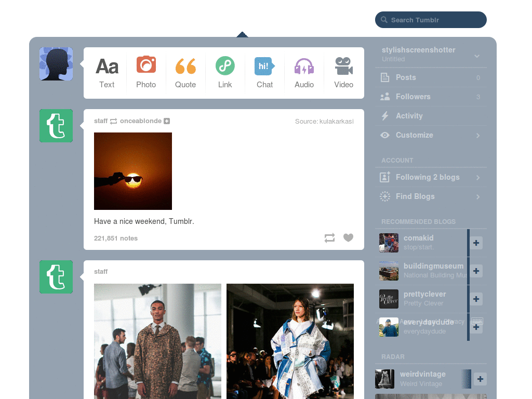Screen dimensions: 532x399
Task: Create a new Photo post
Action: click(146, 73)
